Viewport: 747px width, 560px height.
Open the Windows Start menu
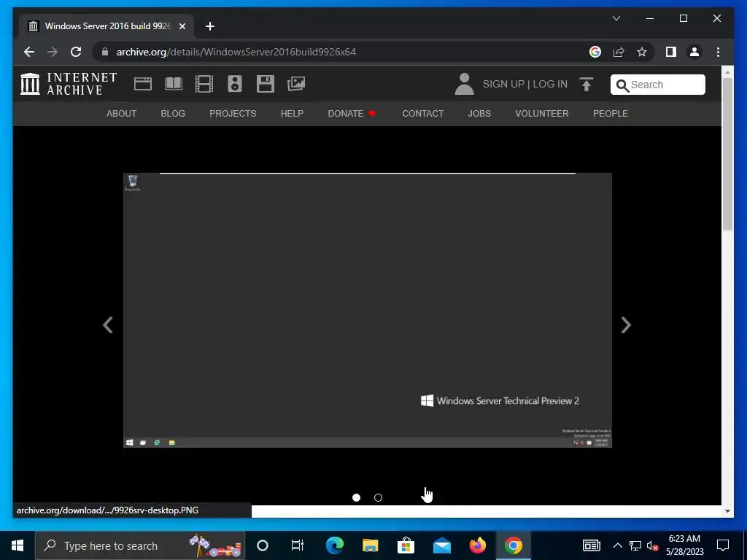pos(18,545)
